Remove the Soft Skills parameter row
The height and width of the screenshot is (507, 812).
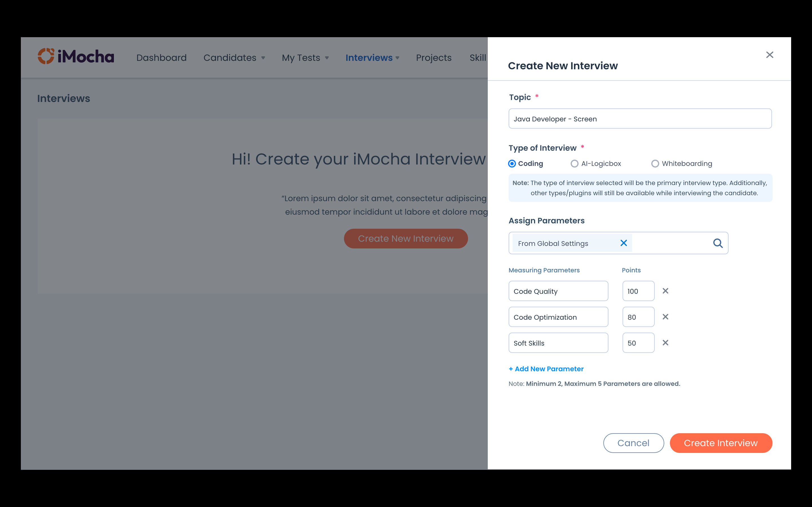pyautogui.click(x=665, y=343)
